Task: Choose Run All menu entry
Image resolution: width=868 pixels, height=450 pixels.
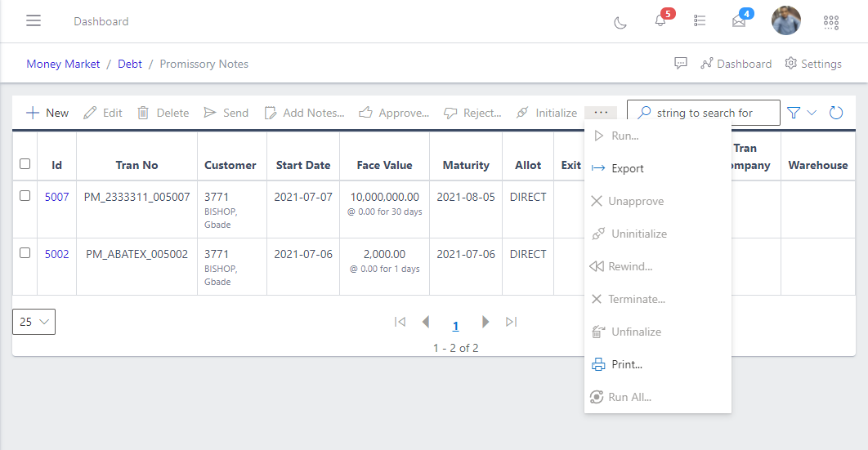Action: (x=658, y=397)
